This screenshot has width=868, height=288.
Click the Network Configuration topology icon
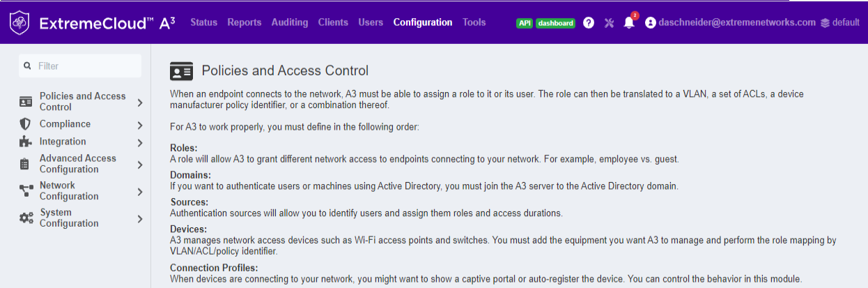tap(26, 191)
